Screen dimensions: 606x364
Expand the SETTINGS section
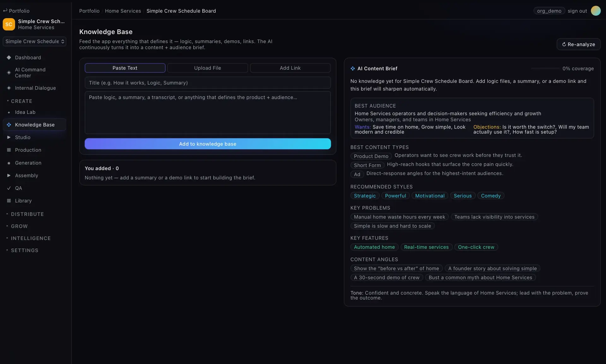(25, 250)
